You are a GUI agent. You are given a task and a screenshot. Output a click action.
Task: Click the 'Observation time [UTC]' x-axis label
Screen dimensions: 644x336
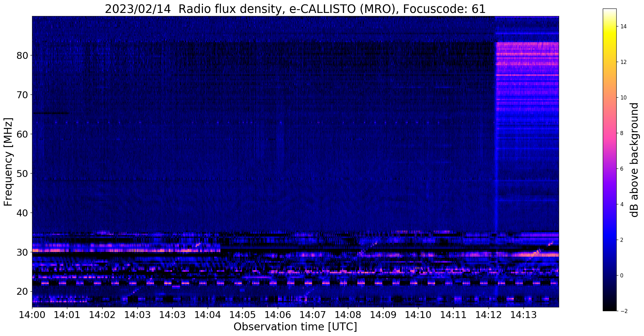[x=295, y=327]
